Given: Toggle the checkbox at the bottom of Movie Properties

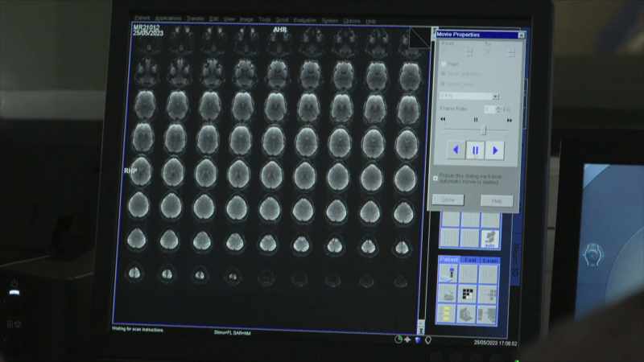Looking at the screenshot, I should click(x=436, y=178).
